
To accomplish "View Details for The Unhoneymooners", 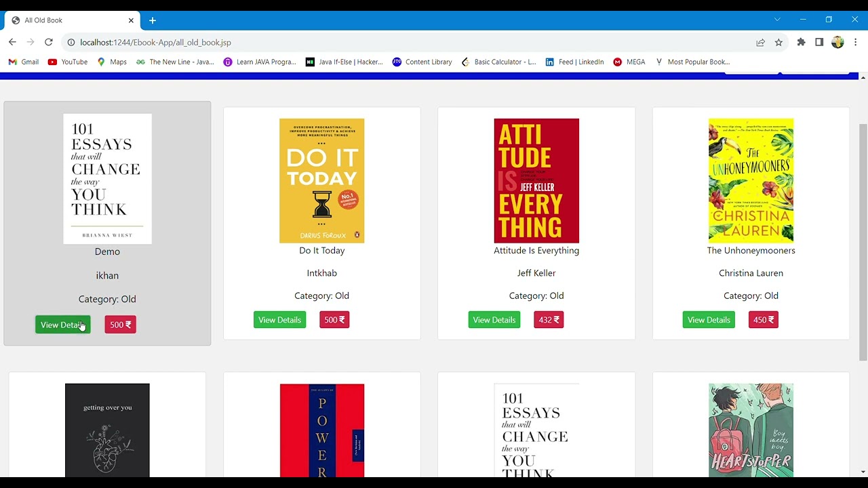I will click(709, 320).
